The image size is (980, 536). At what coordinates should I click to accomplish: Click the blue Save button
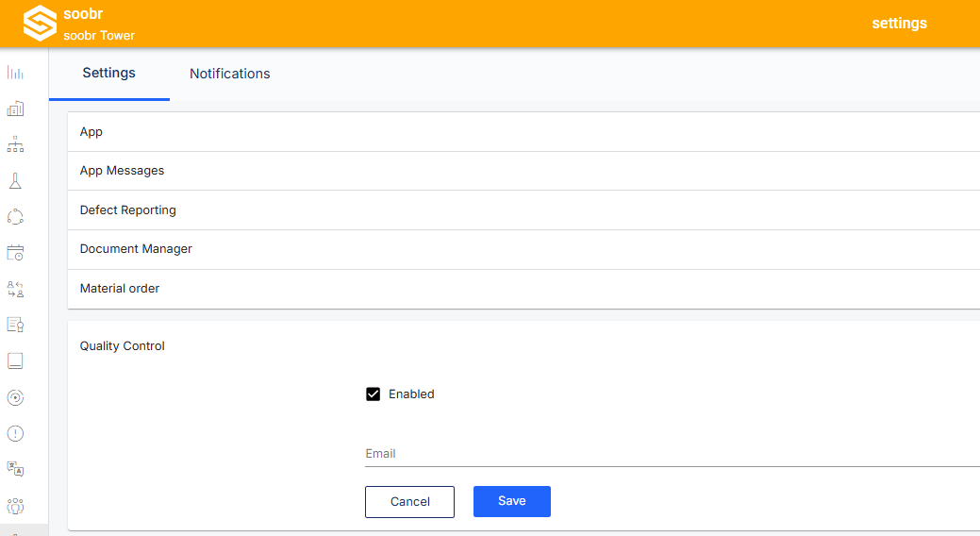click(512, 502)
